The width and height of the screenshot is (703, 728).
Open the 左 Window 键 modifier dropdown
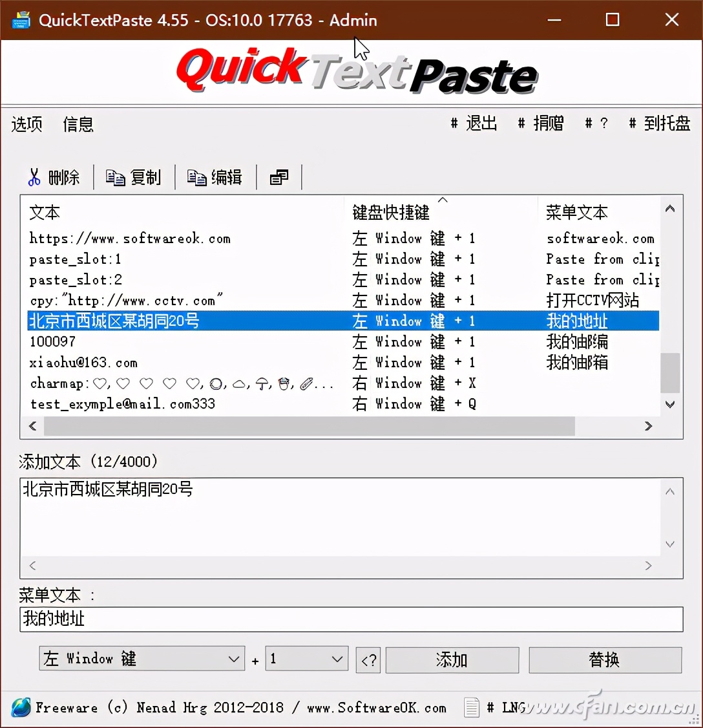(x=142, y=658)
